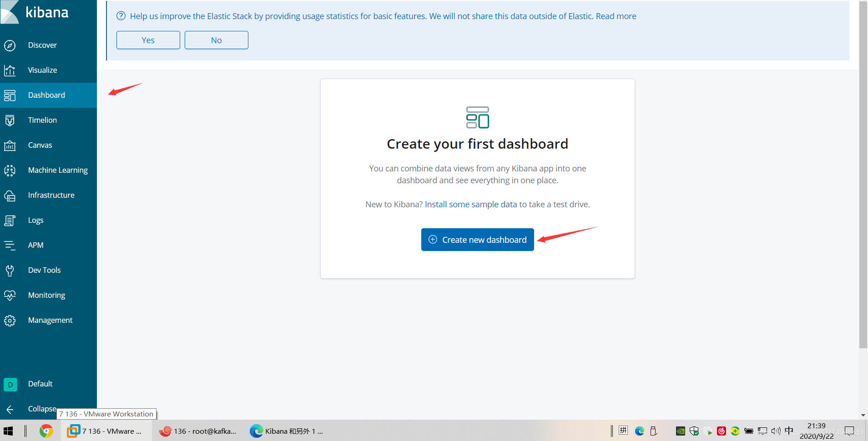Click Install some sample data link

pyautogui.click(x=471, y=205)
